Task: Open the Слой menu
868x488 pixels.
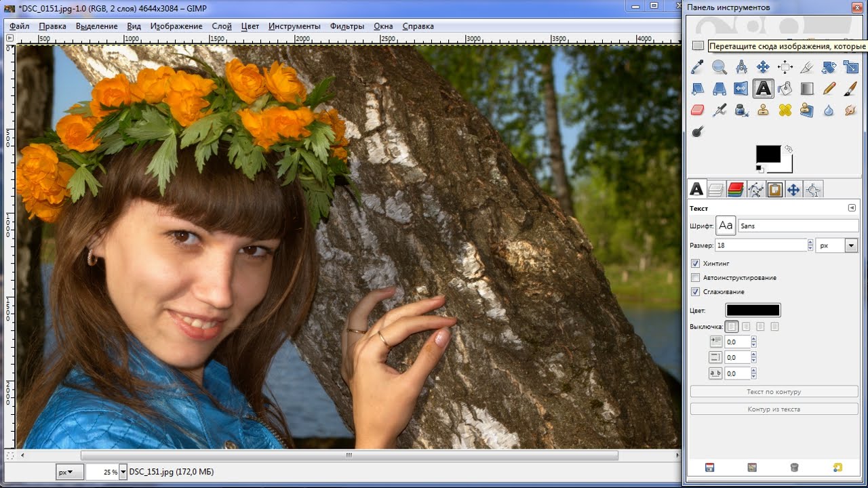Action: (222, 26)
